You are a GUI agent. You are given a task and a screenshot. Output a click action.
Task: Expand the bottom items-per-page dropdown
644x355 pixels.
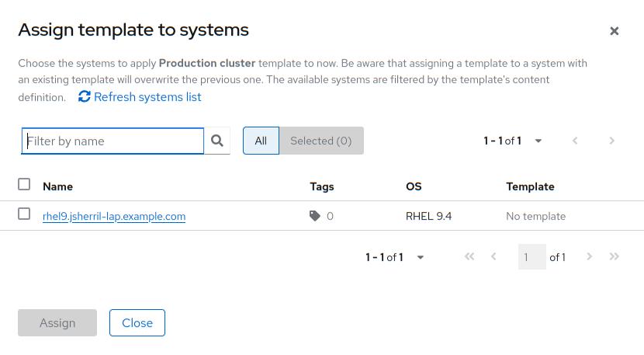[421, 257]
